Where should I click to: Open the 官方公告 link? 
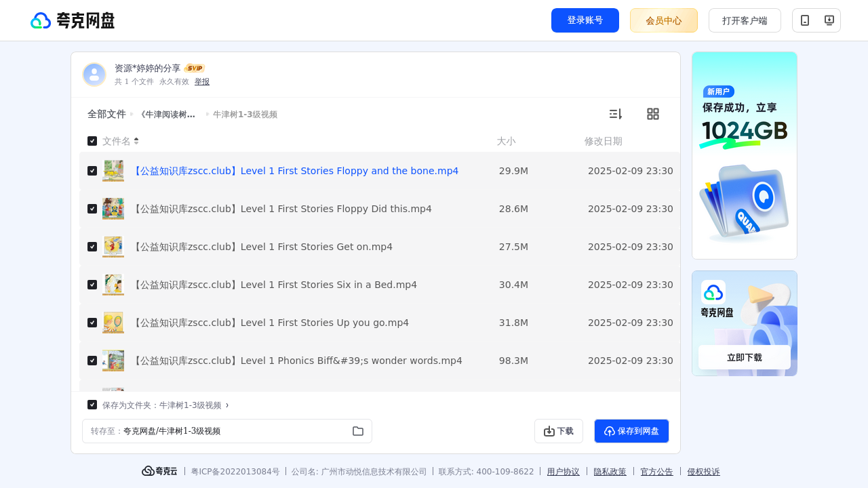pos(657,472)
